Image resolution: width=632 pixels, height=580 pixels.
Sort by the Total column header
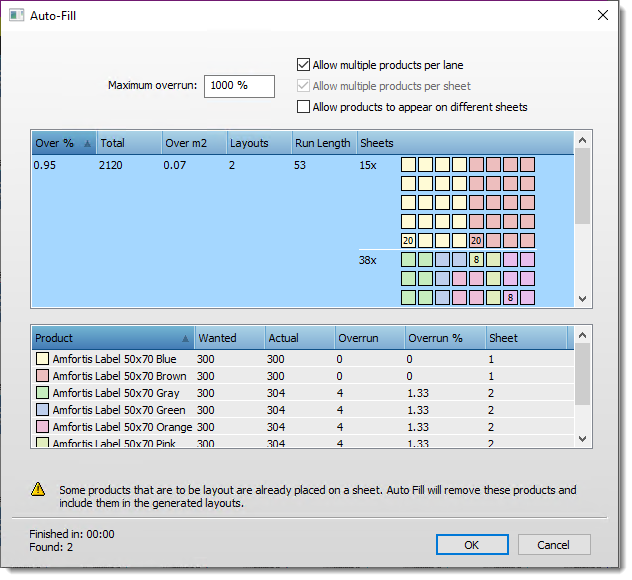click(x=129, y=143)
